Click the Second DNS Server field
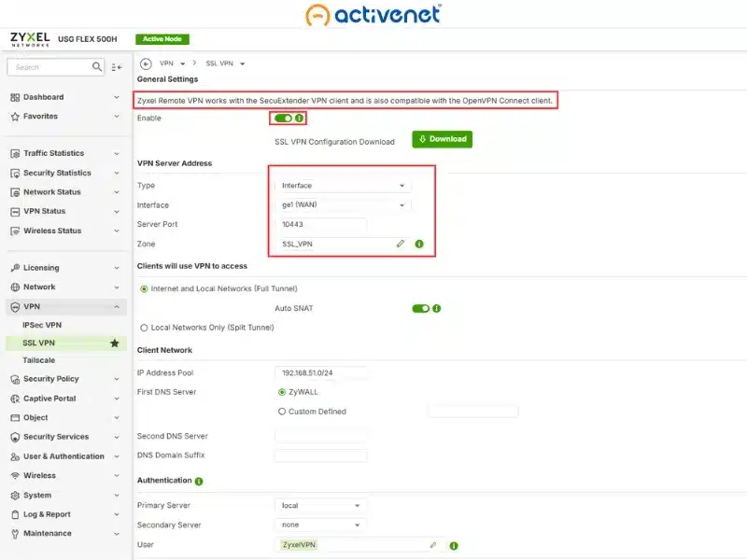The height and width of the screenshot is (560, 747). coord(320,436)
